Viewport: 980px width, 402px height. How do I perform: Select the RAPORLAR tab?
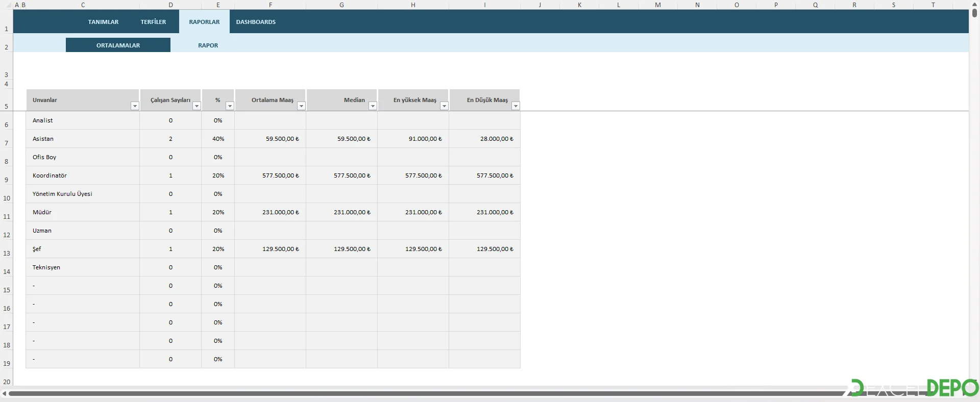204,22
